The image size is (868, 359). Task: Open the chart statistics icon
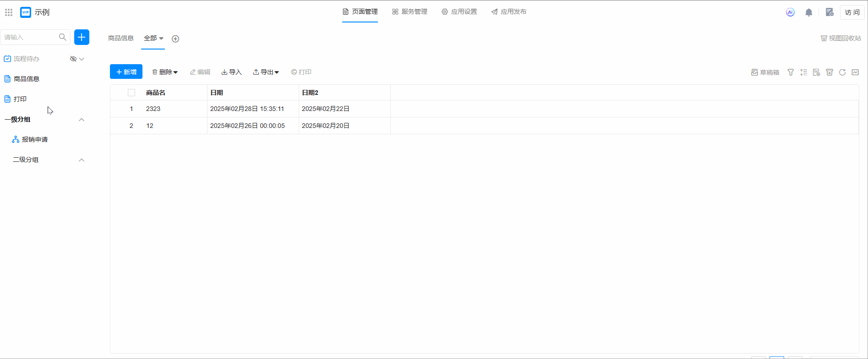[x=855, y=72]
